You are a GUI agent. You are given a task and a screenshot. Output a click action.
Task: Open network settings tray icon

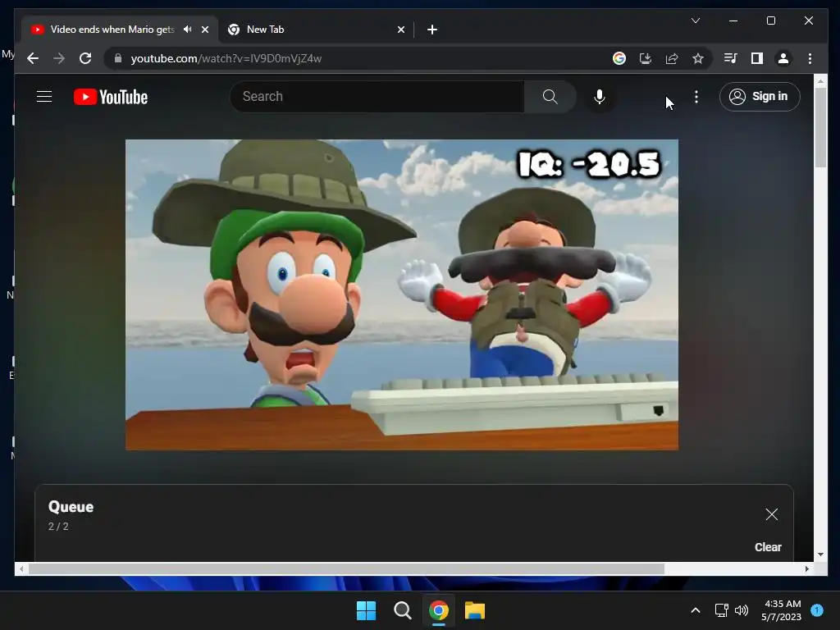click(722, 610)
